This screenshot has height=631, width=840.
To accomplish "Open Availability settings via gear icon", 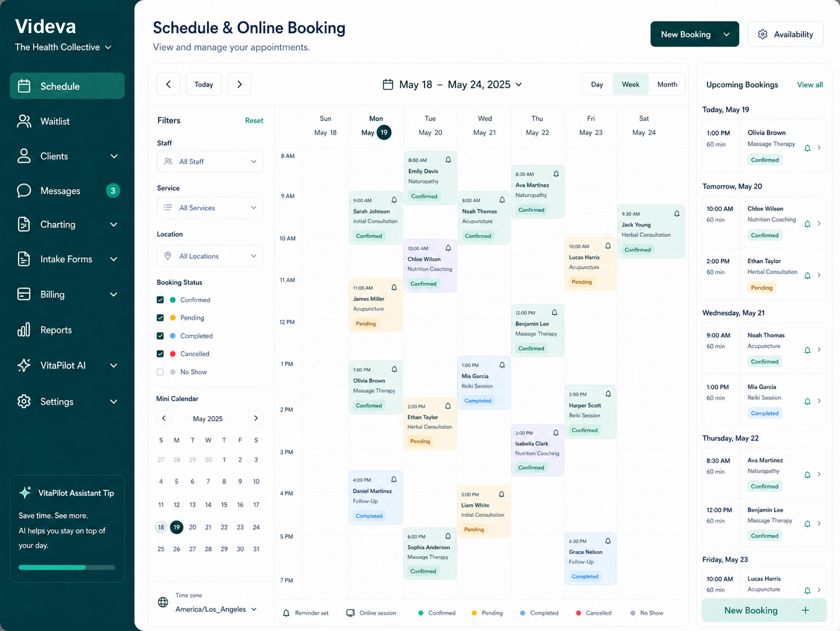I will [x=763, y=34].
